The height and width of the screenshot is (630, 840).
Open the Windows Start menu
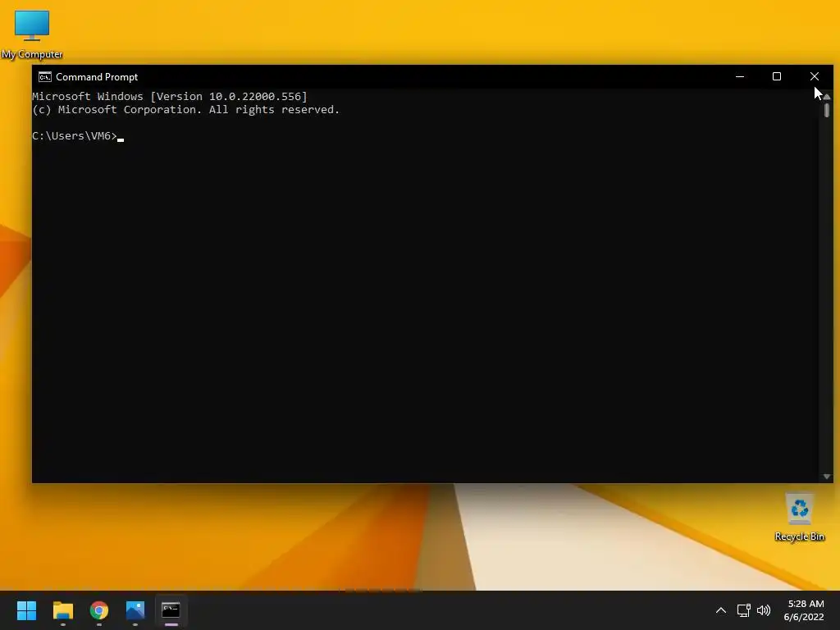(x=26, y=610)
